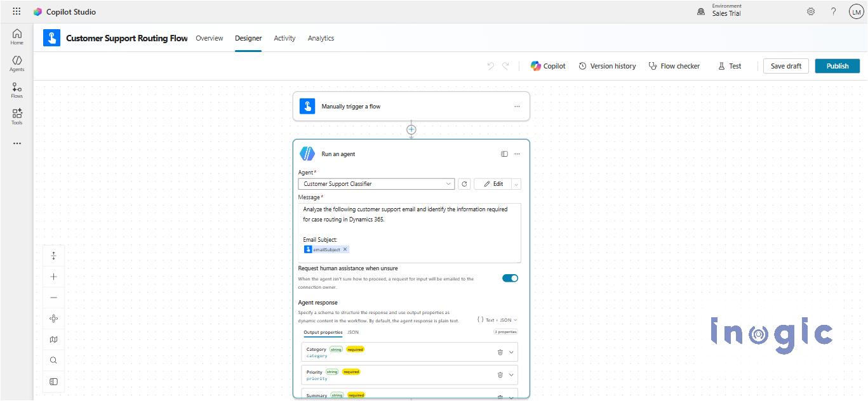Switch to the JSON tab
Screen dimensions: 868x401
[x=353, y=332]
